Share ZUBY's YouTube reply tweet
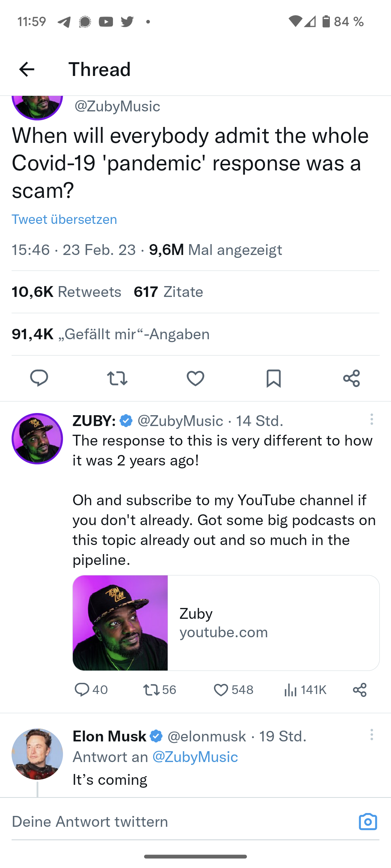This screenshot has height=868, width=391. (360, 690)
